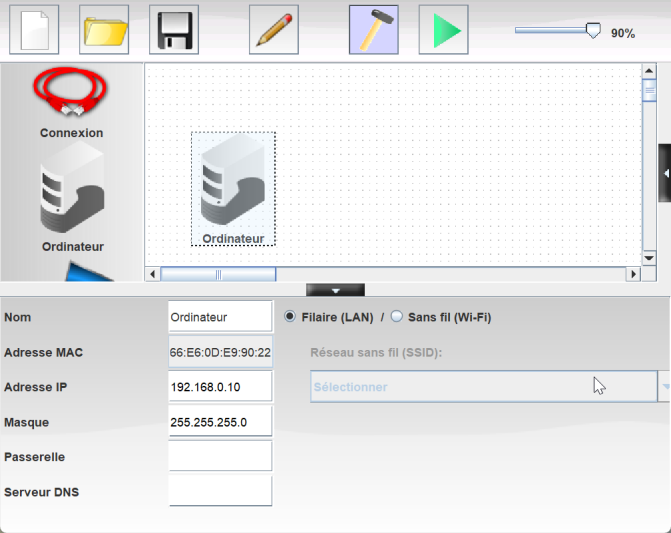Select the Filaire (LAN) radio button
Viewport: 671px width, 533px height.
[x=291, y=317]
